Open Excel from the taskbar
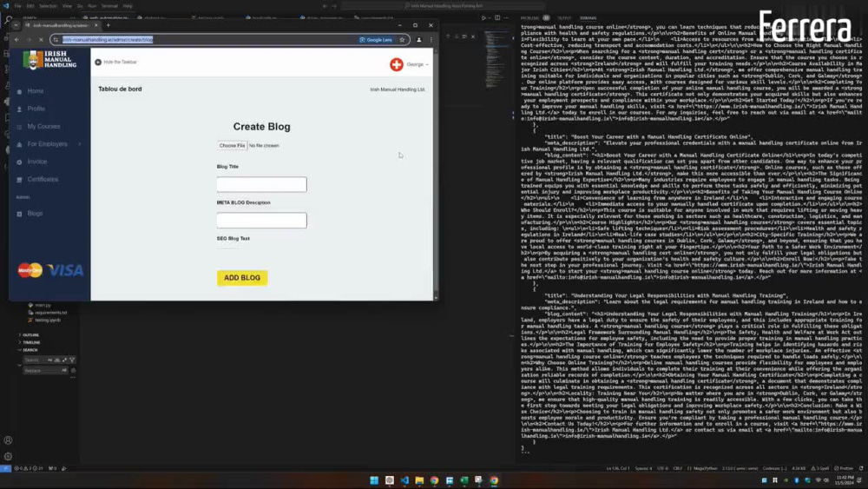This screenshot has height=489, width=868. (x=464, y=480)
